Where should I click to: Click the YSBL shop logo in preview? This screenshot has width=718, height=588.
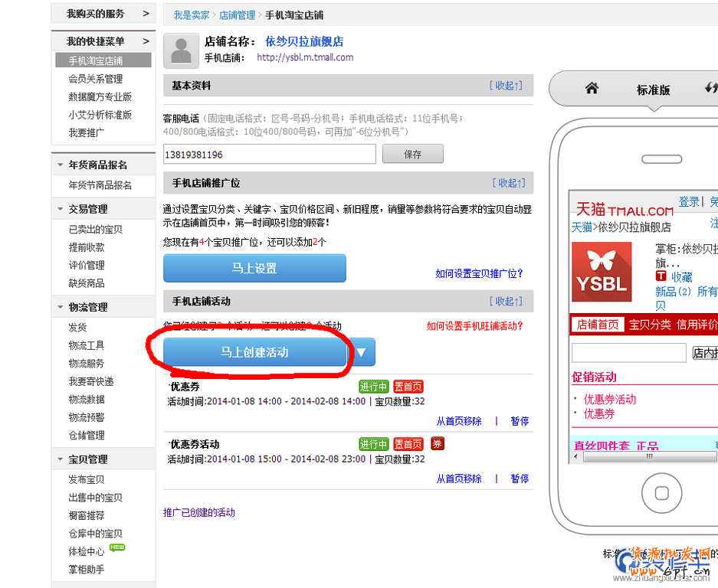602,272
